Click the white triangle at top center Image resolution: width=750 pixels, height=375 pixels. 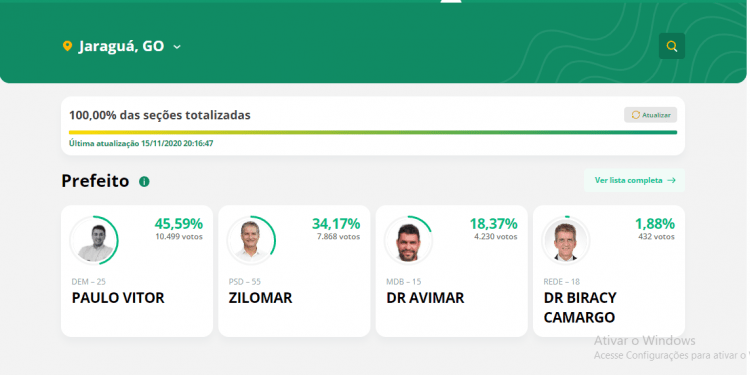pos(451,1)
